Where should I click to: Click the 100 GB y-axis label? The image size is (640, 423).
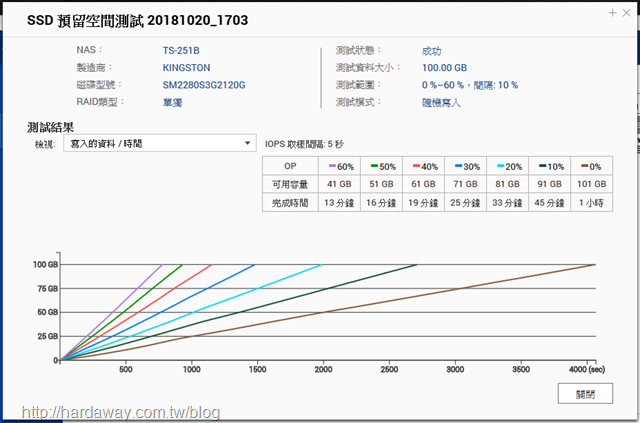(46, 265)
